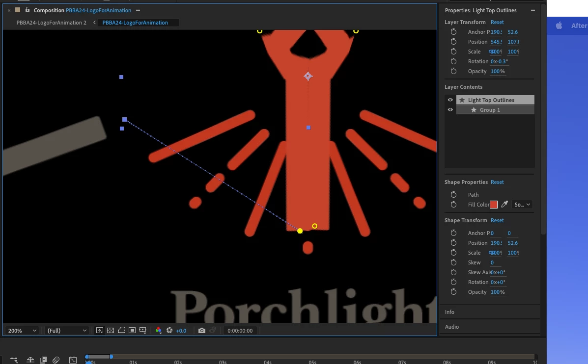Toggle the Composition viewer lock icon

[x=28, y=10]
